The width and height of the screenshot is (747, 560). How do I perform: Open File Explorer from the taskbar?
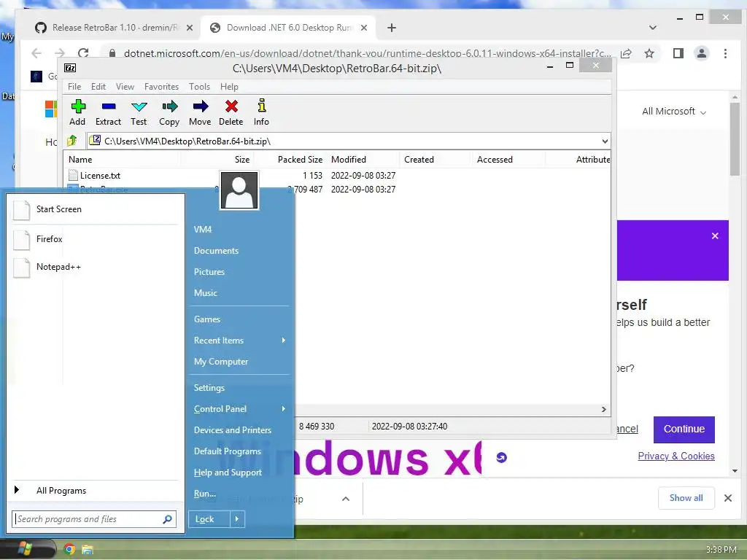(88, 550)
